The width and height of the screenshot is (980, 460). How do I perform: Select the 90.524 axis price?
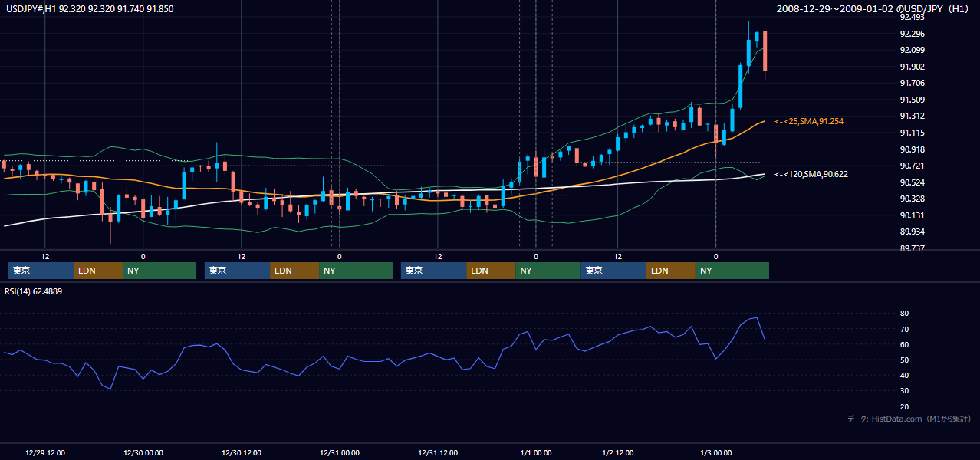point(912,182)
